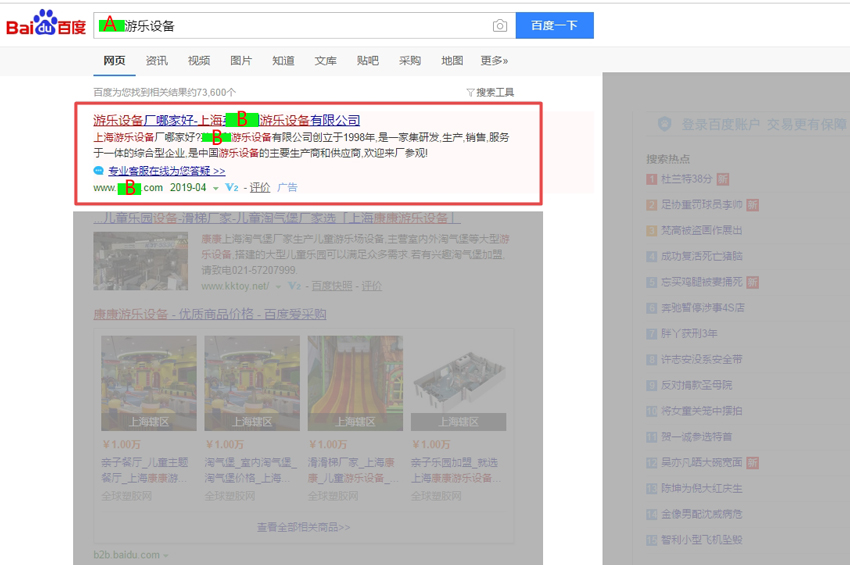Screen dimensions: 850x565
Task: Open camera image search icon
Action: 500,25
